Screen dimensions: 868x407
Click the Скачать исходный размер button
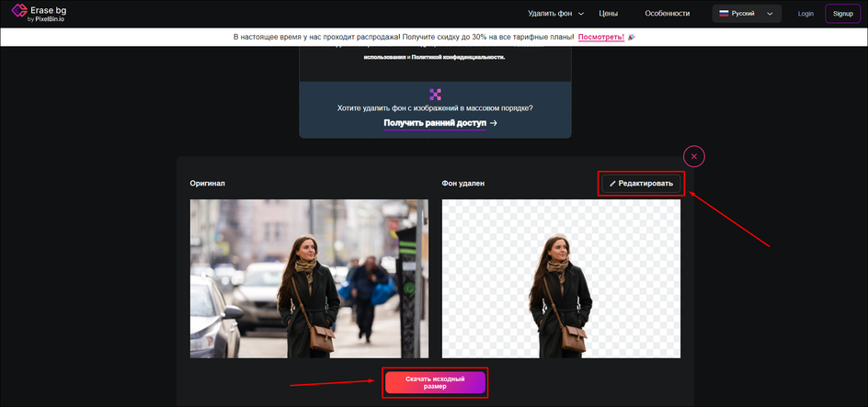pyautogui.click(x=435, y=383)
